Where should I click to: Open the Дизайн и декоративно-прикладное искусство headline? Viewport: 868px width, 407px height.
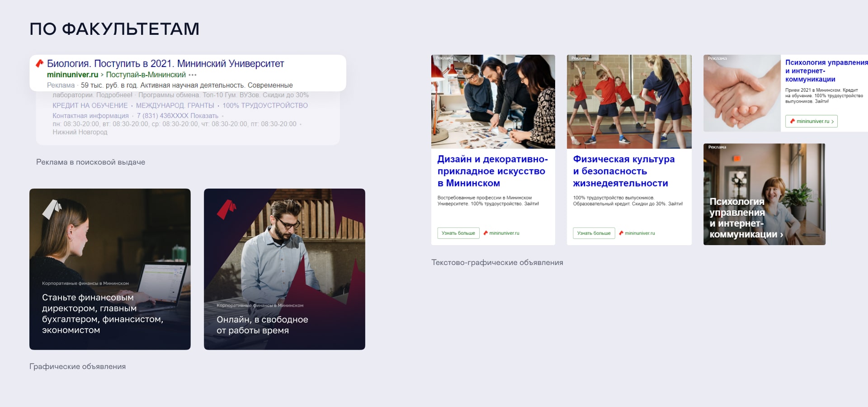pyautogui.click(x=492, y=171)
